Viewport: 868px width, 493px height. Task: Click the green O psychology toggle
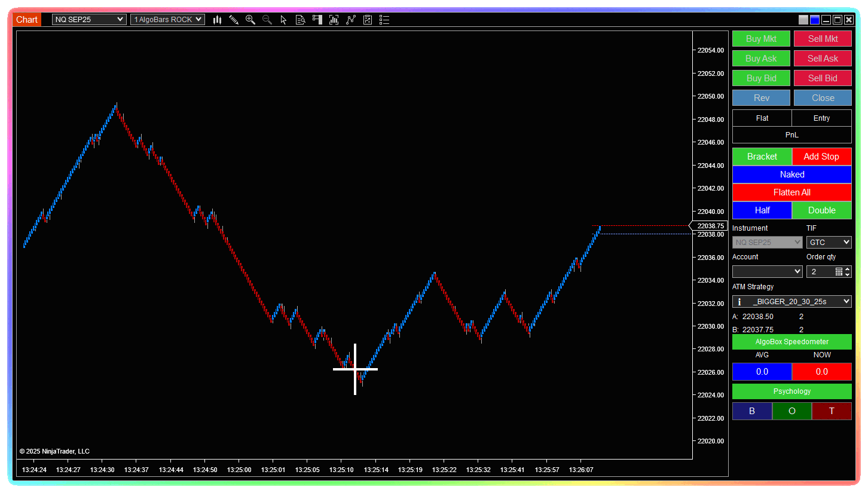[792, 411]
